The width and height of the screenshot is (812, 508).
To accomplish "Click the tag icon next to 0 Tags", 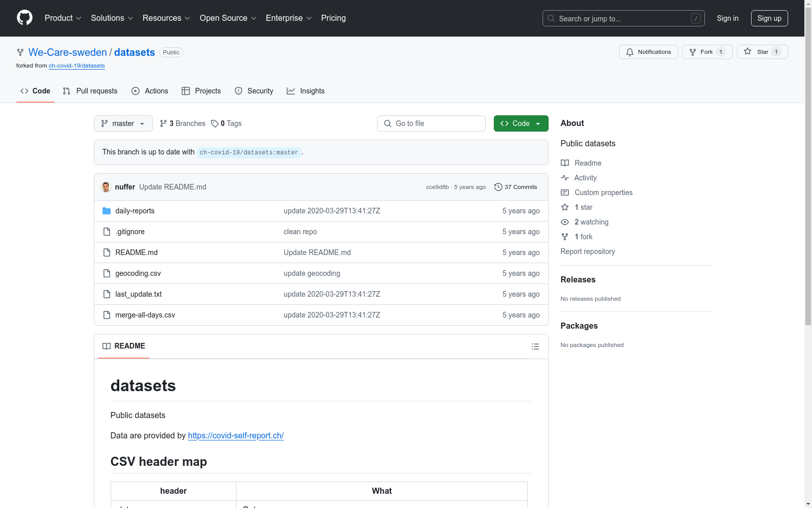I will tap(215, 123).
